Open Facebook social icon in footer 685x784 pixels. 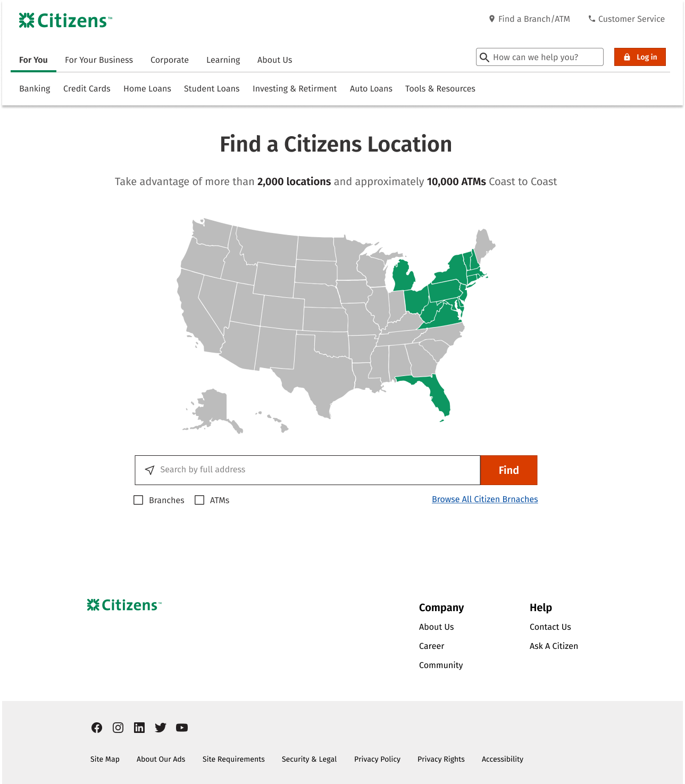97,728
